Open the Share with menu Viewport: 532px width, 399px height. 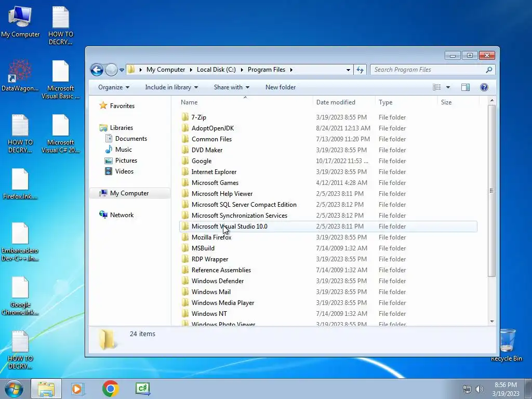[231, 87]
